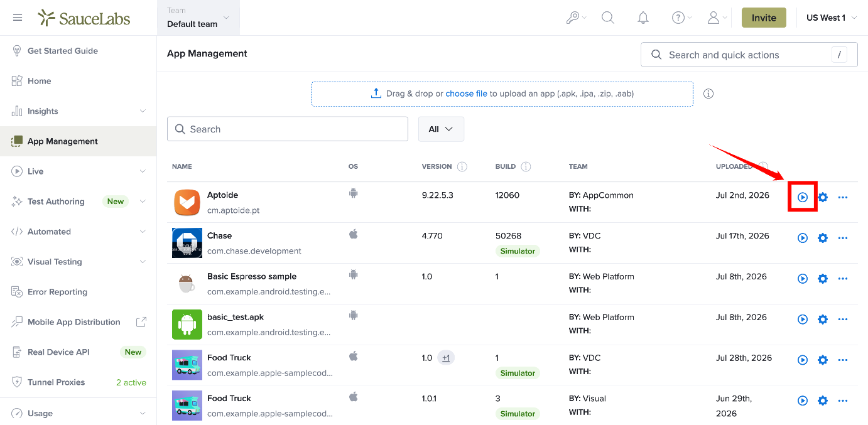Open settings gear for basic_test.apk
The height and width of the screenshot is (425, 868).
tap(823, 320)
